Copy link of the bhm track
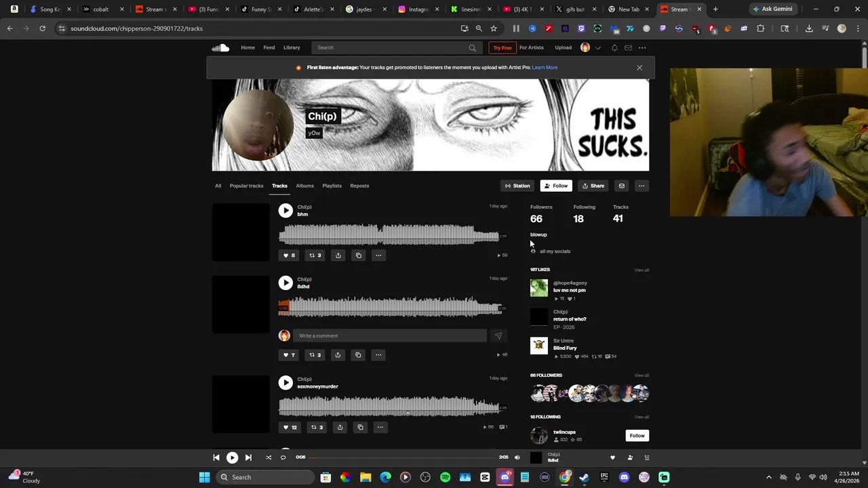The width and height of the screenshot is (868, 488). 359,256
